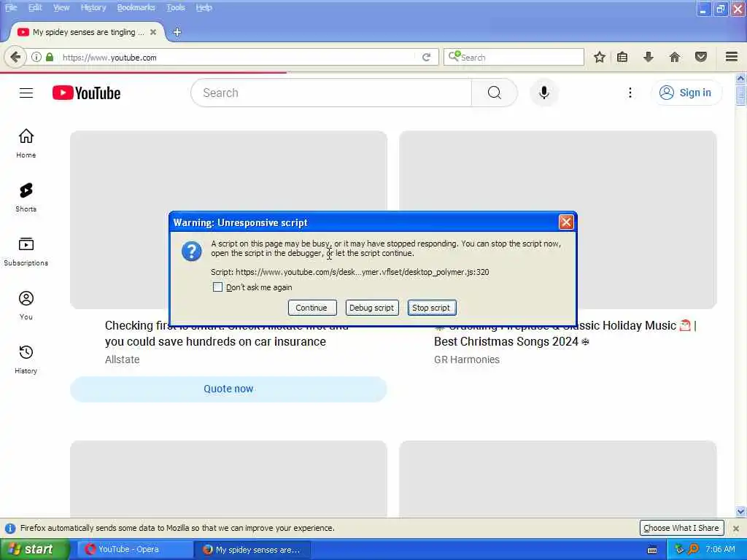The height and width of the screenshot is (560, 747).
Task: Close the Unresponsive script dialog
Action: click(x=566, y=222)
